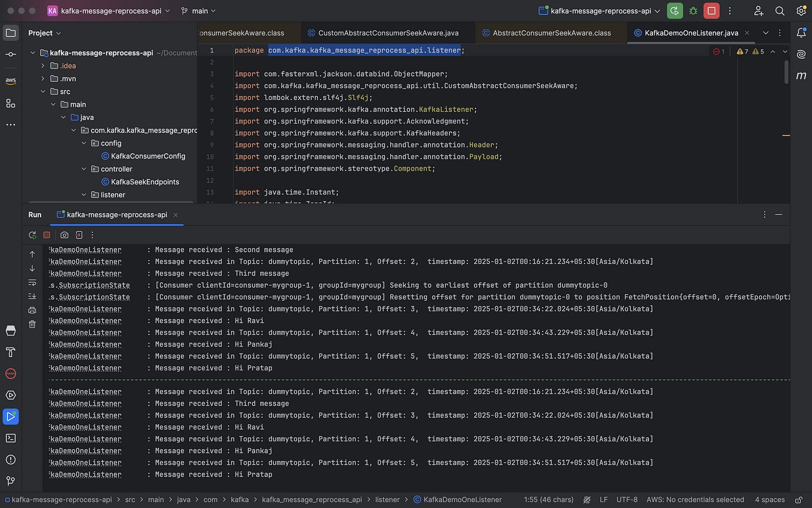Click the error count indicator showing 1
This screenshot has width=812, height=508.
pyautogui.click(x=719, y=52)
